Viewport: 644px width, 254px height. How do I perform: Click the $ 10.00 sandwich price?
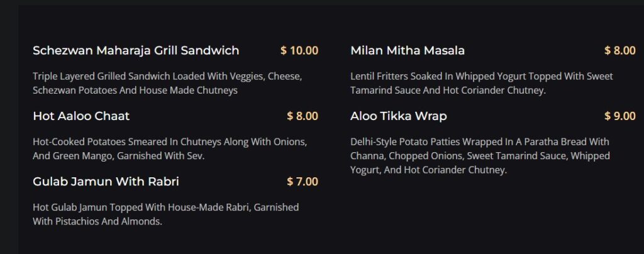click(x=299, y=50)
